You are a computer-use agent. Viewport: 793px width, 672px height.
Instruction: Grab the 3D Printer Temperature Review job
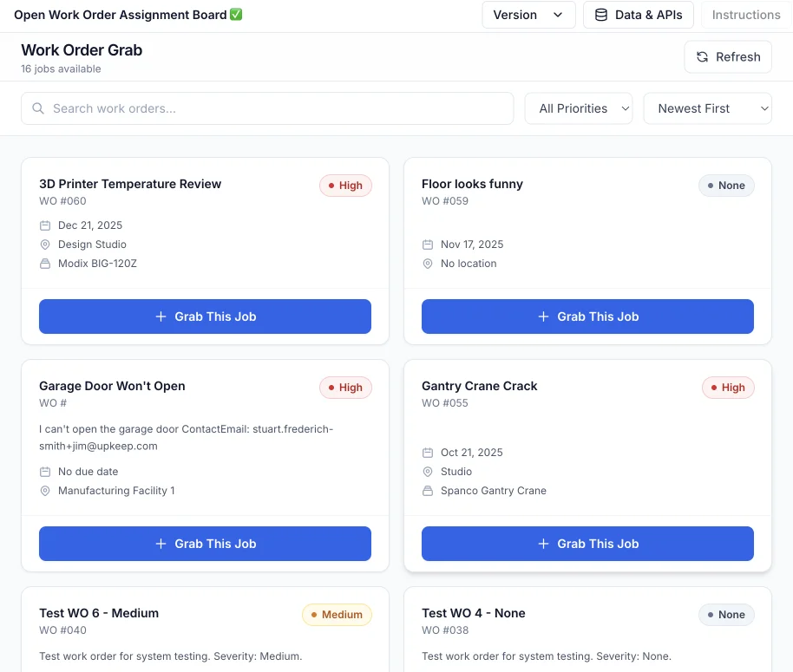coord(205,316)
